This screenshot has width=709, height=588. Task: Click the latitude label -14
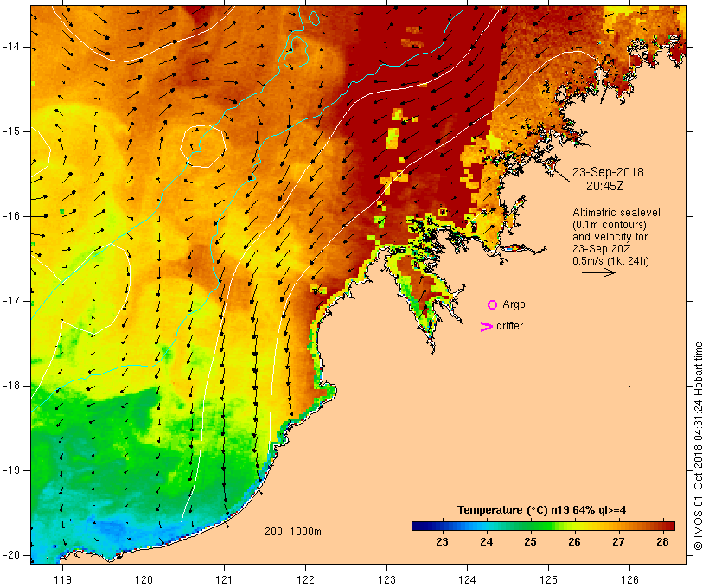click(x=11, y=47)
